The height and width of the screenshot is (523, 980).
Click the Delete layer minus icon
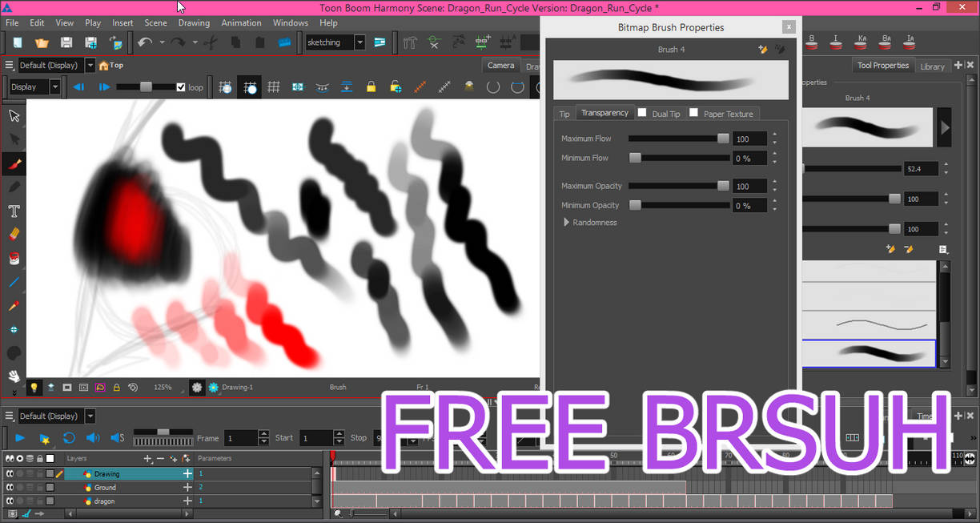[x=161, y=458]
